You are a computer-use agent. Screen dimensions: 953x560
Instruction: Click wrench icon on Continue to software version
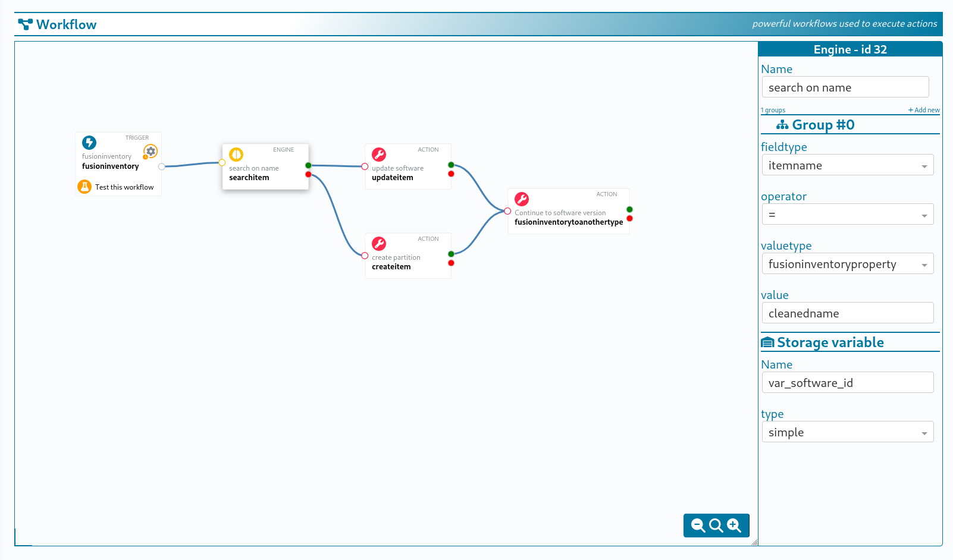522,199
